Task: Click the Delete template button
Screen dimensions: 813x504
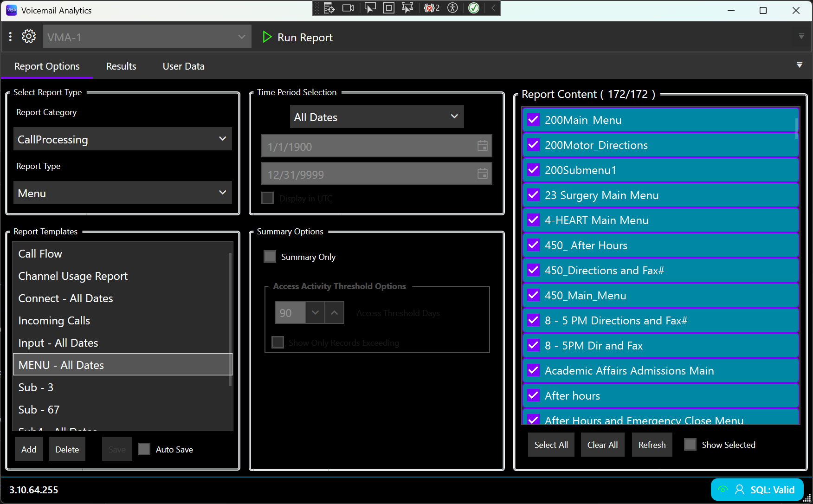Action: pyautogui.click(x=67, y=449)
